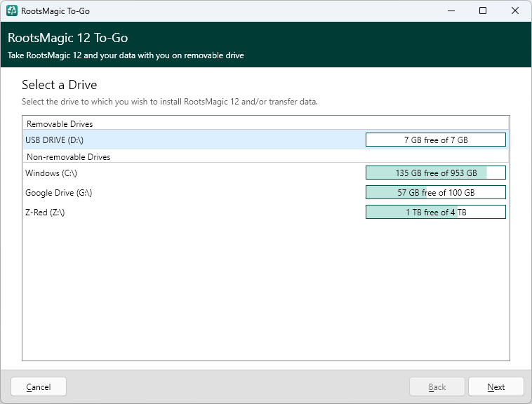Select the USB DRIVE (D:\) row

point(266,140)
